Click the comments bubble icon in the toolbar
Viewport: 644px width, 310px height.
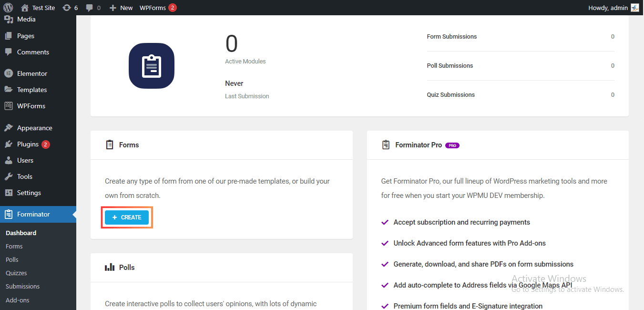pyautogui.click(x=91, y=7)
